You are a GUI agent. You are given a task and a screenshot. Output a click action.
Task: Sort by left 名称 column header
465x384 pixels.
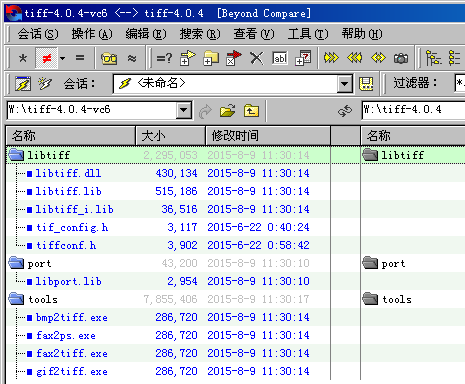71,136
